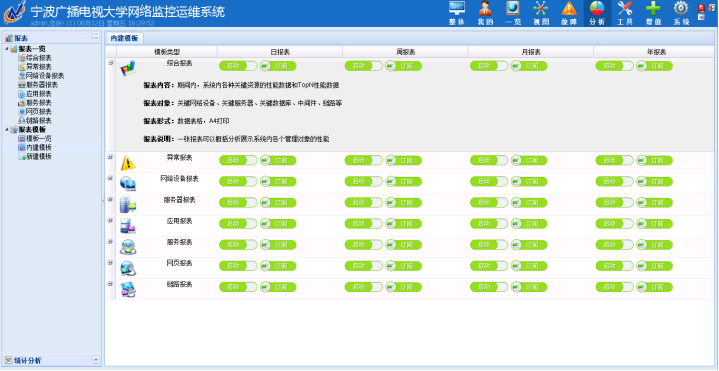Select 应用报表 in the left tree

click(39, 94)
